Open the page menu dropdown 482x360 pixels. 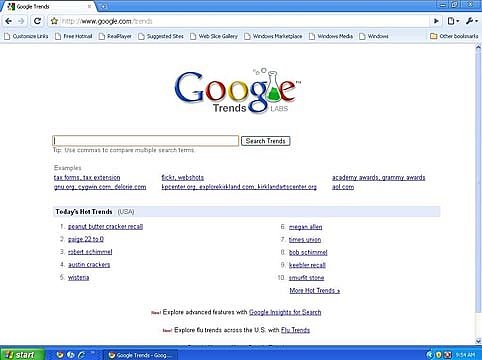click(x=453, y=21)
